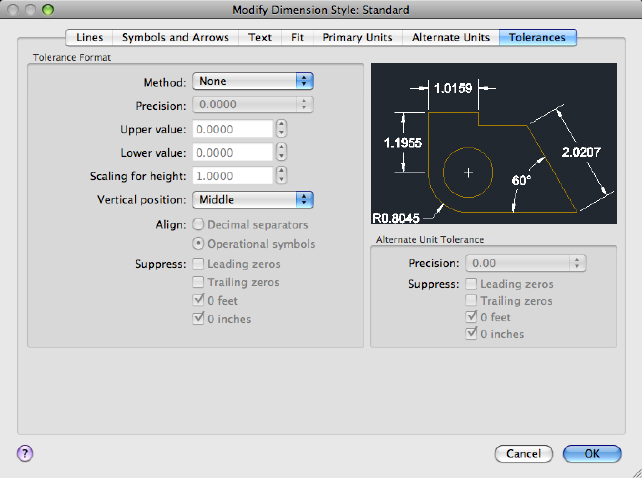642x478 pixels.
Task: Open the Tolerance Format Precision dropdown
Action: point(253,104)
